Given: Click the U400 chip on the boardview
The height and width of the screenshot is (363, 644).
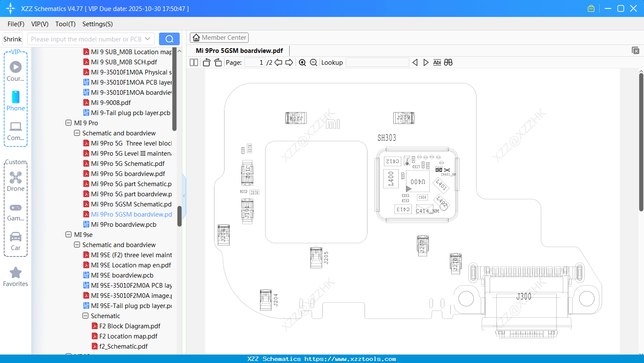Looking at the screenshot, I should tap(418, 182).
